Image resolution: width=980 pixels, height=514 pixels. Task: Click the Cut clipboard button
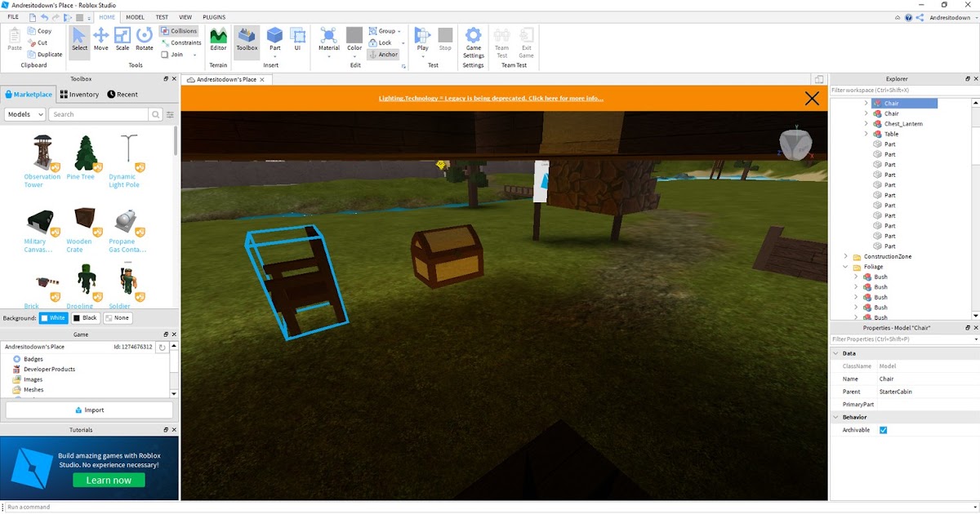click(38, 42)
